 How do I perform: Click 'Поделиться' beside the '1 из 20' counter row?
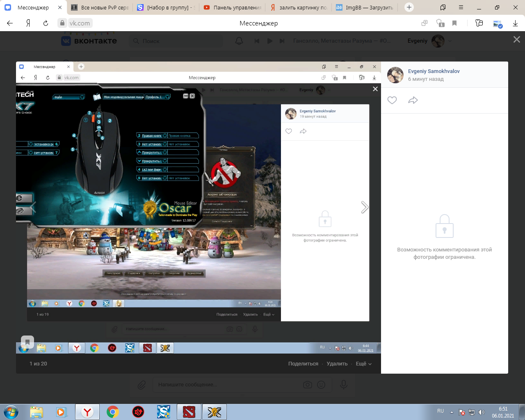click(303, 364)
